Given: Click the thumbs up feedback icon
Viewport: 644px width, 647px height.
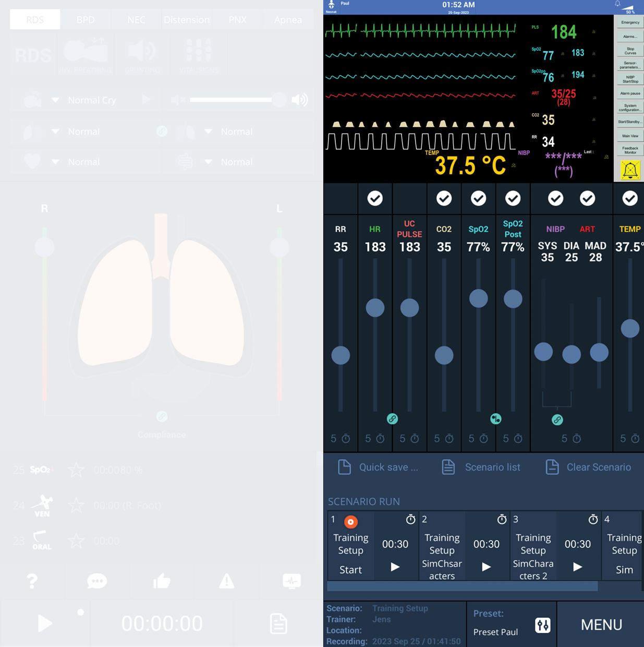Looking at the screenshot, I should click(162, 581).
